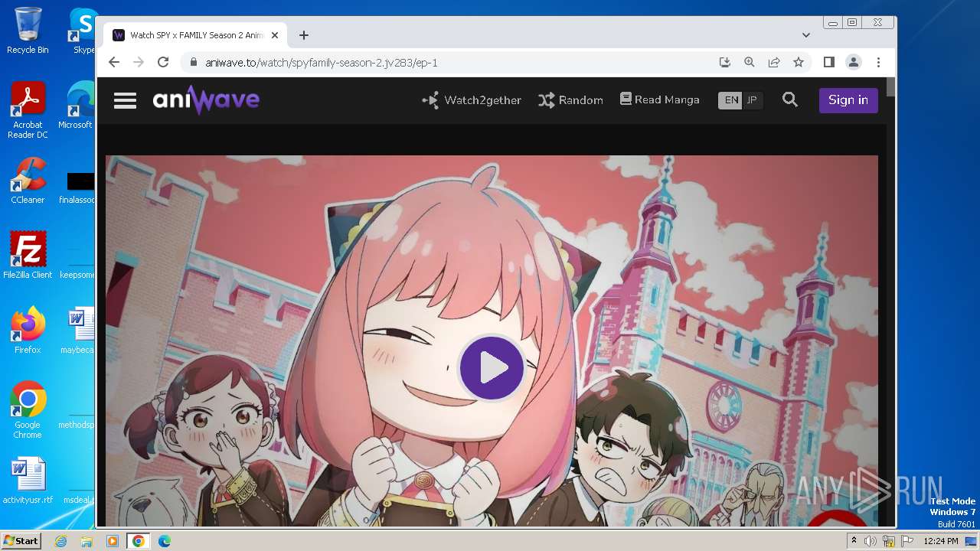Open Edge in the taskbar

click(x=165, y=541)
